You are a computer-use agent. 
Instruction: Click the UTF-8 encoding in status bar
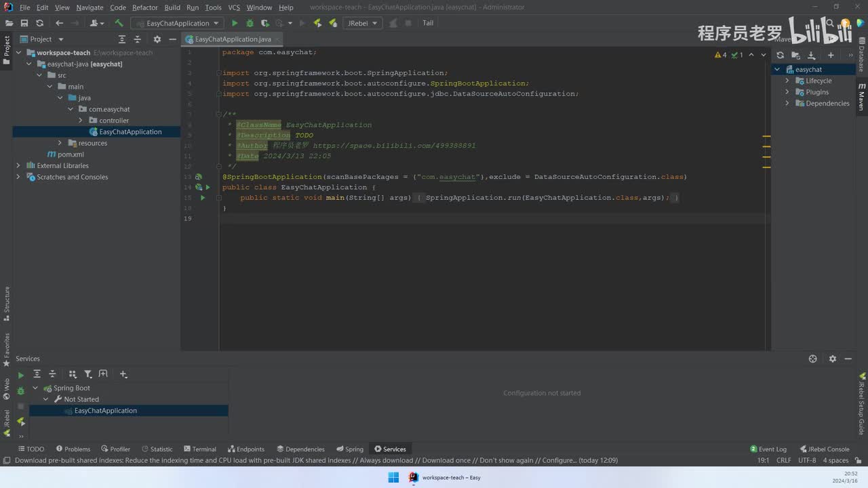(807, 460)
